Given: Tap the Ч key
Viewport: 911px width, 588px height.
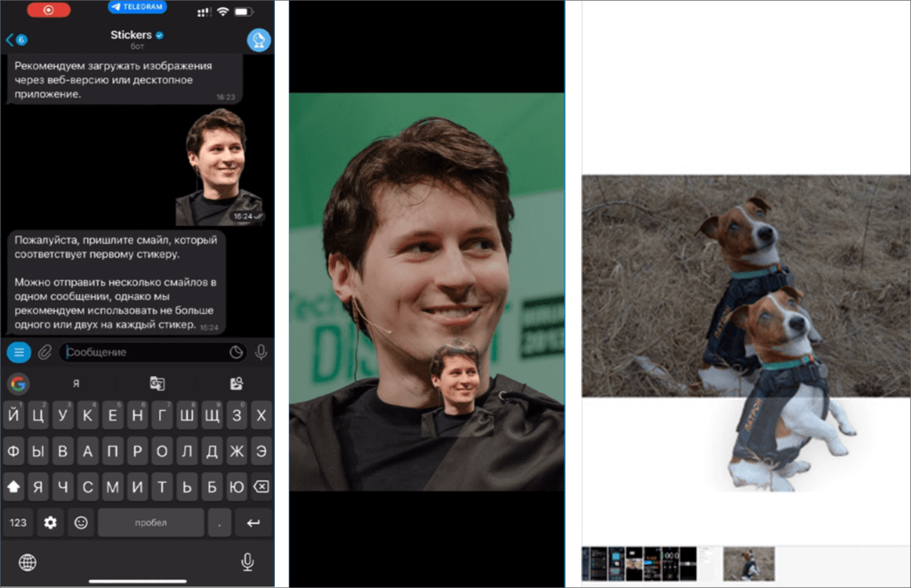Looking at the screenshot, I should [63, 487].
